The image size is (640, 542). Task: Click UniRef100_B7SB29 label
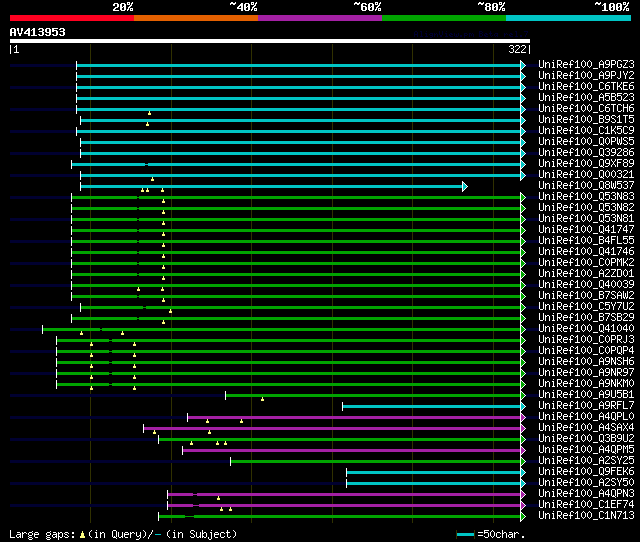[586, 318]
